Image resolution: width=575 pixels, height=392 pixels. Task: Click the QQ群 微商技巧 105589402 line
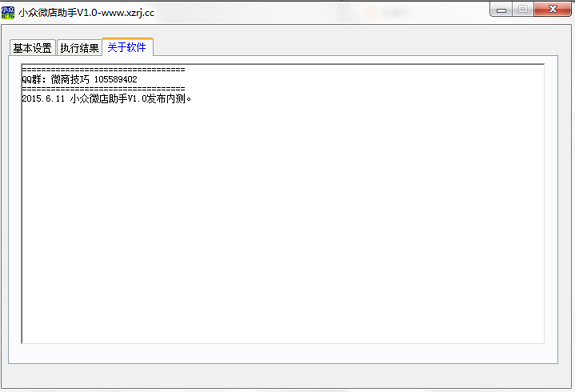pos(80,79)
